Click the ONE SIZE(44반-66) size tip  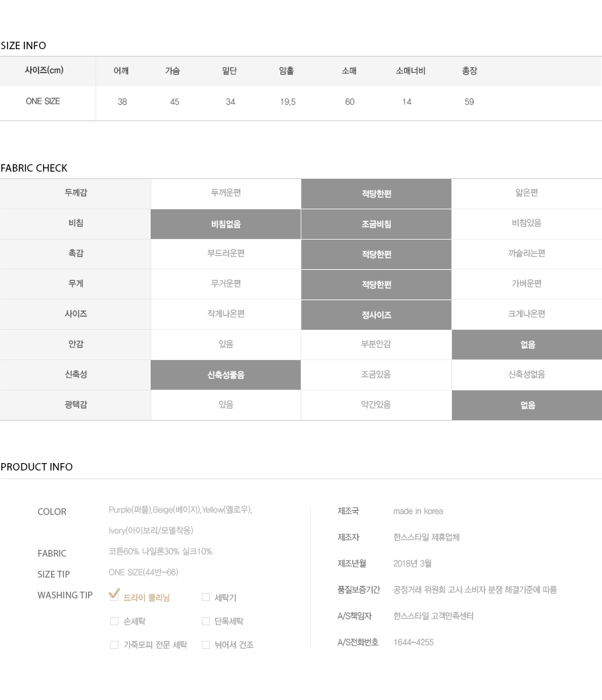pyautogui.click(x=143, y=572)
